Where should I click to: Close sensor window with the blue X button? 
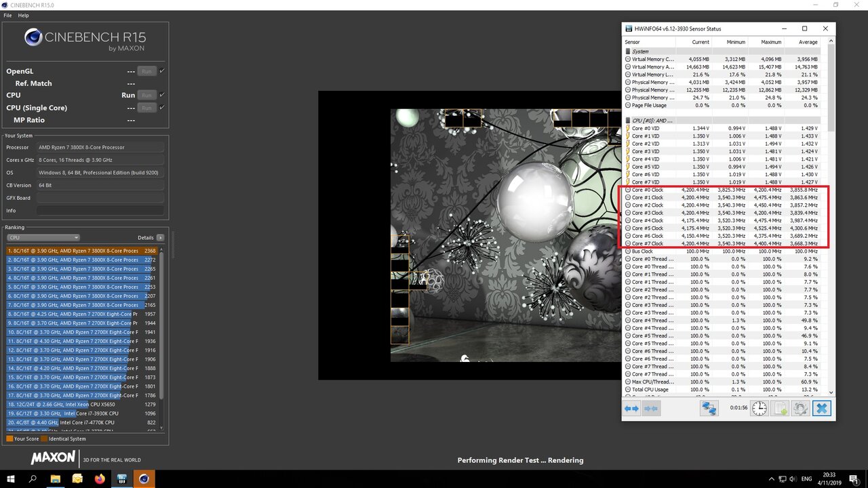tap(821, 408)
